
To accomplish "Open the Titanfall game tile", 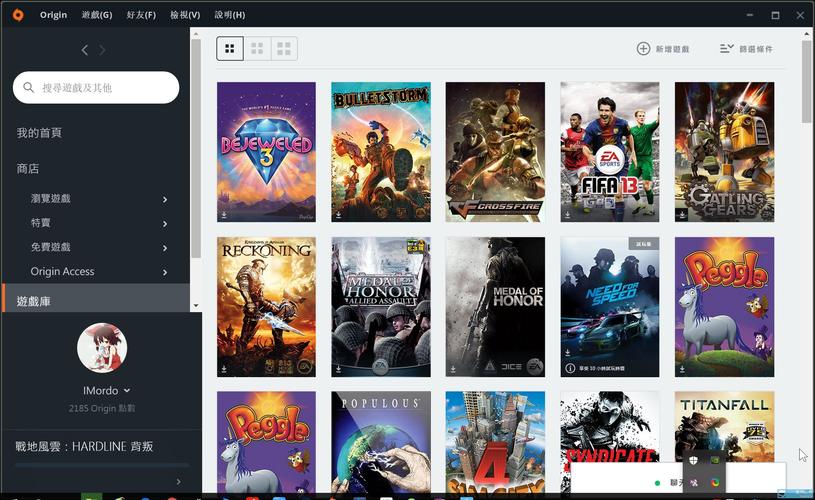I will (725, 426).
